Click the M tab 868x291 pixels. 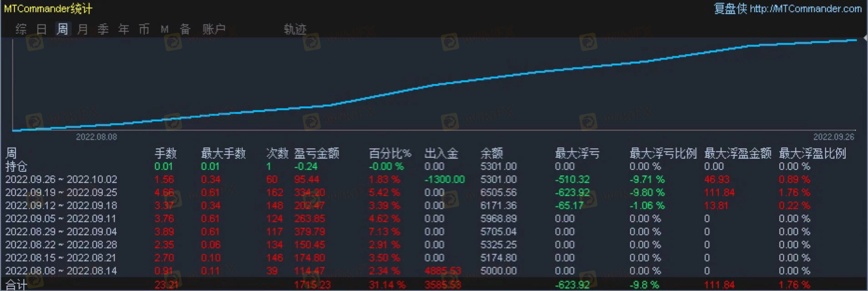[165, 29]
